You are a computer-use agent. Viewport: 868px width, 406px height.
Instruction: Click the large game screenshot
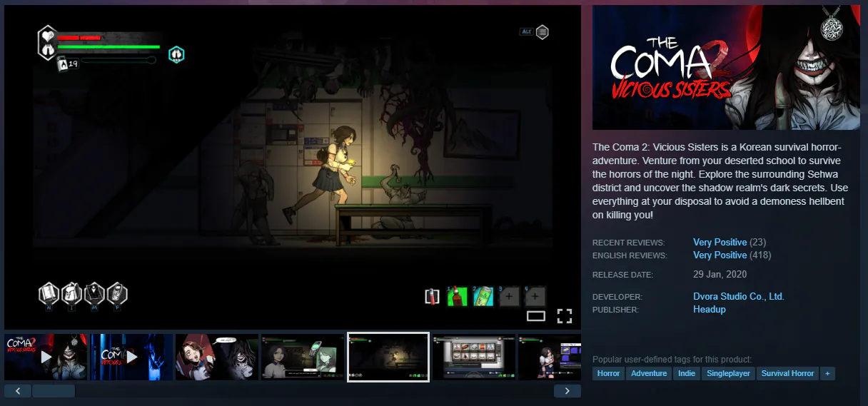pyautogui.click(x=293, y=168)
